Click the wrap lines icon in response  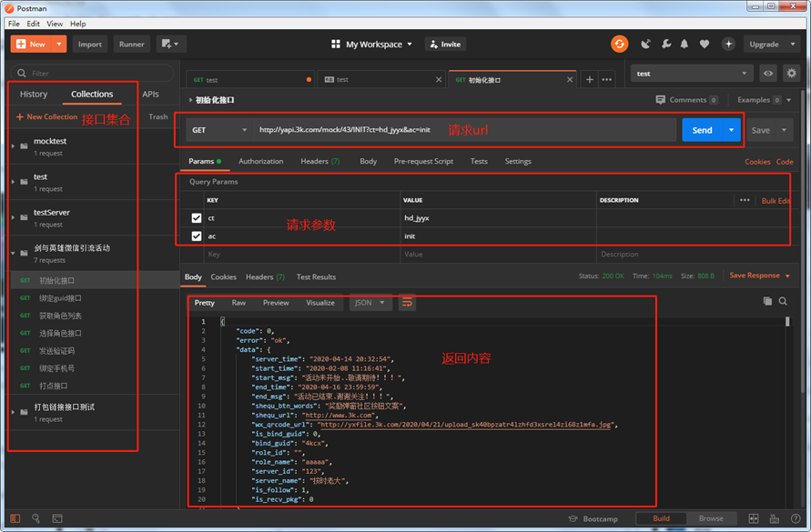pos(407,303)
